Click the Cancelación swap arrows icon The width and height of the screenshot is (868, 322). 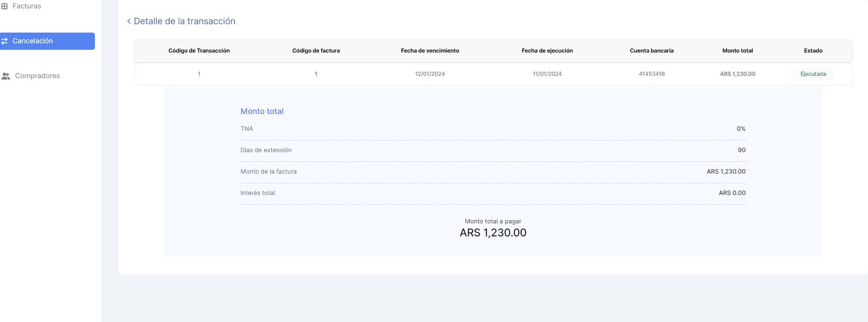click(x=5, y=41)
